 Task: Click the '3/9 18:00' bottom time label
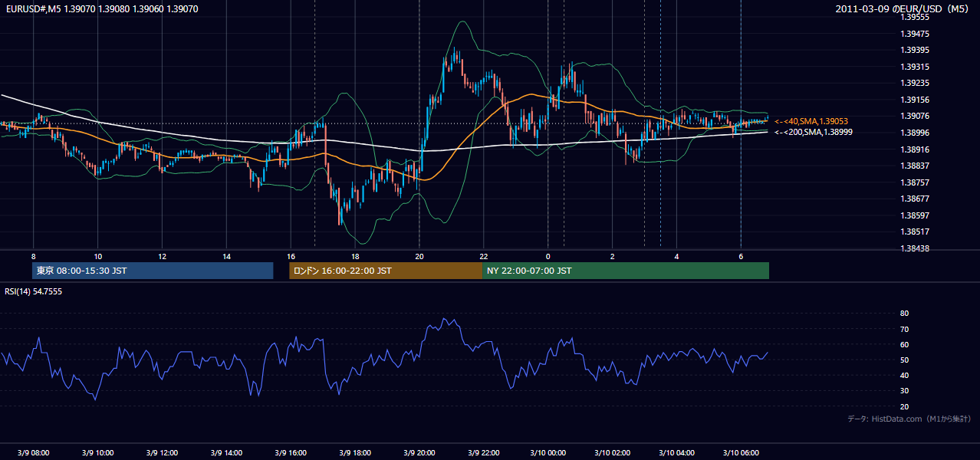coord(355,452)
